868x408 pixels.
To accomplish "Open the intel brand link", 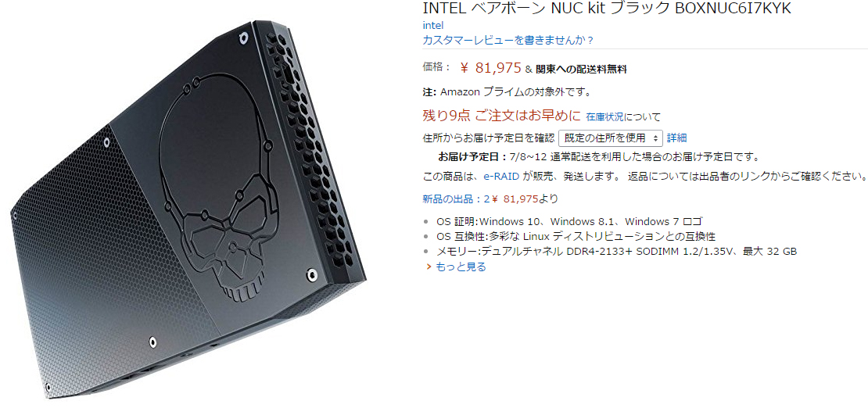I will click(x=433, y=26).
